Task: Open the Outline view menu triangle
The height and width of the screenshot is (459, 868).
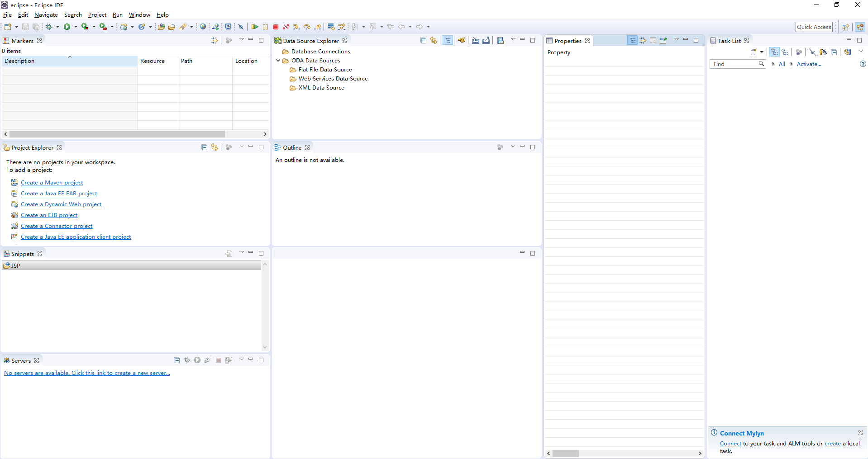Action: [513, 147]
